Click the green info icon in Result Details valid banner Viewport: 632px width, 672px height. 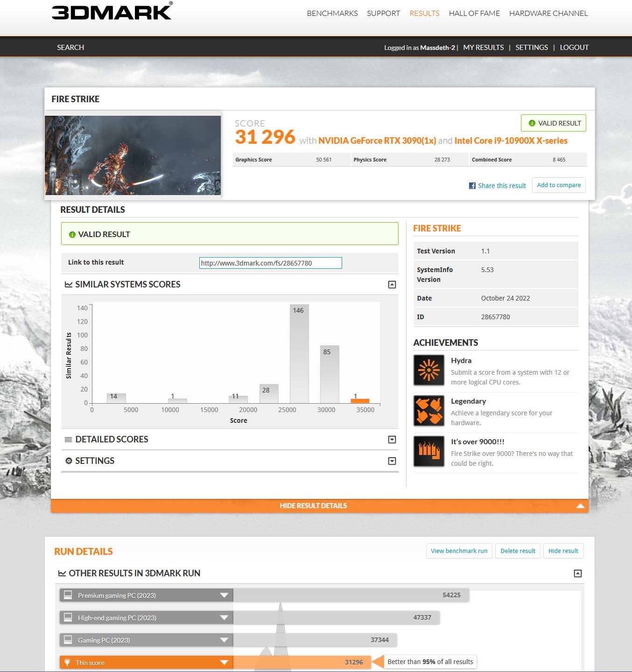[72, 235]
